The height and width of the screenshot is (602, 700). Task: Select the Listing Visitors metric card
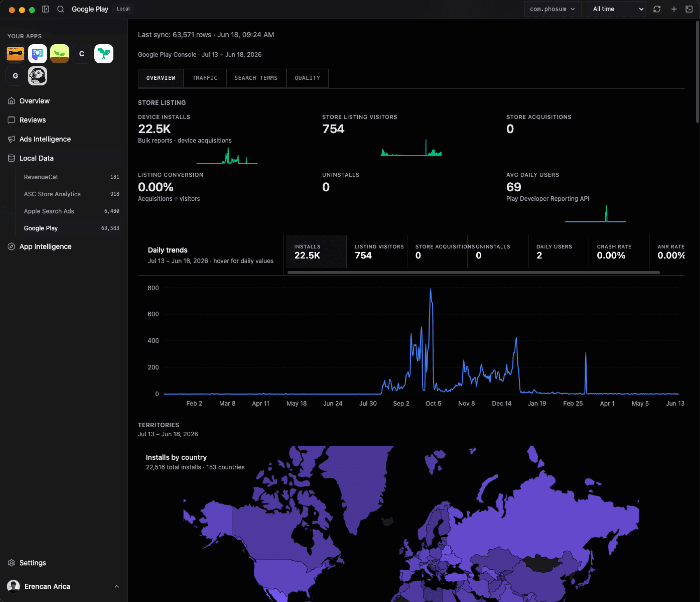(x=377, y=252)
